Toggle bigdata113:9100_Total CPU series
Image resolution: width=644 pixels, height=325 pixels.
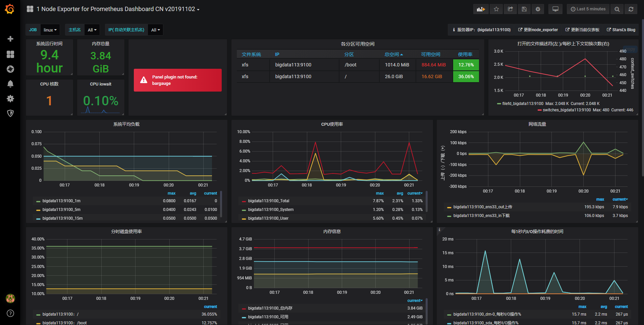268,201
